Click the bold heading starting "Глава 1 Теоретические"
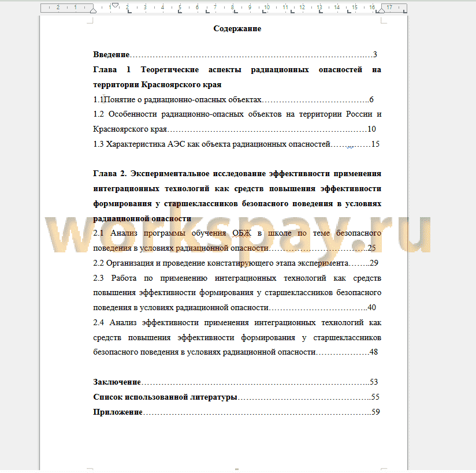 tap(237, 77)
